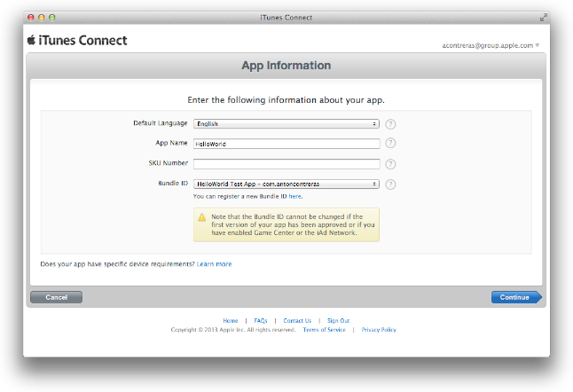Enter fullscreen using the title bar arrows icon

(x=542, y=18)
